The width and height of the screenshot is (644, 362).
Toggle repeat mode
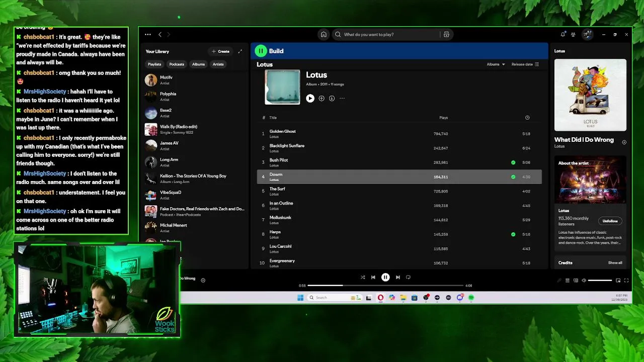pos(408,277)
